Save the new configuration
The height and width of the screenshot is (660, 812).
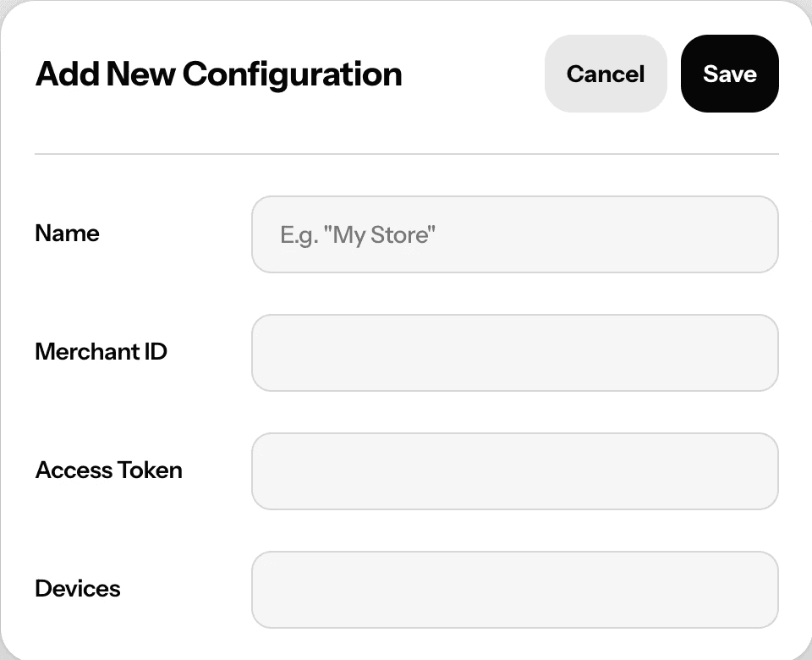[x=729, y=74]
